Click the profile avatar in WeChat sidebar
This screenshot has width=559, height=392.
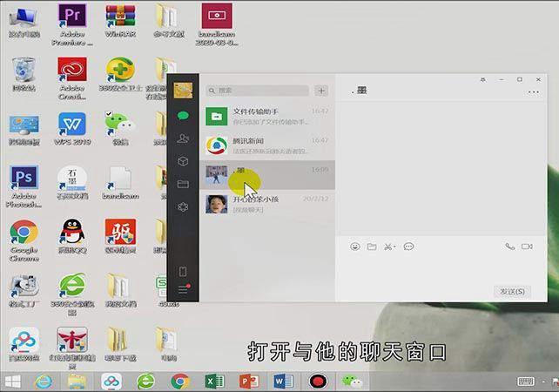pos(183,91)
